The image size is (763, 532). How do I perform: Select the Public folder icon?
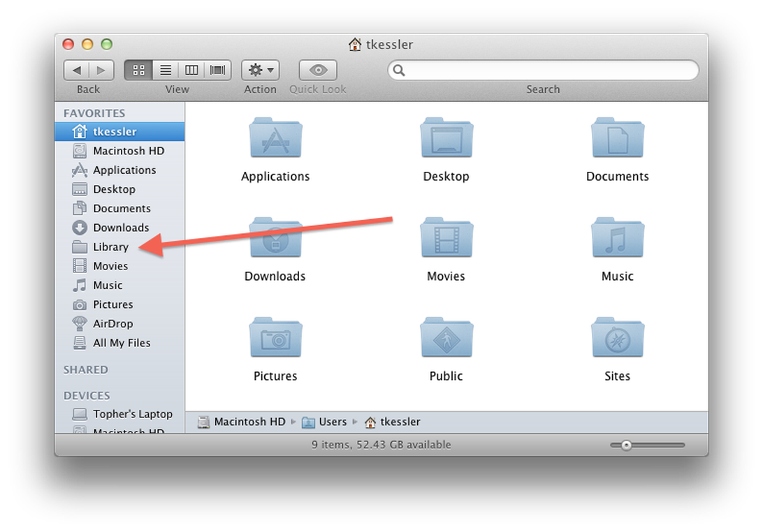click(446, 337)
